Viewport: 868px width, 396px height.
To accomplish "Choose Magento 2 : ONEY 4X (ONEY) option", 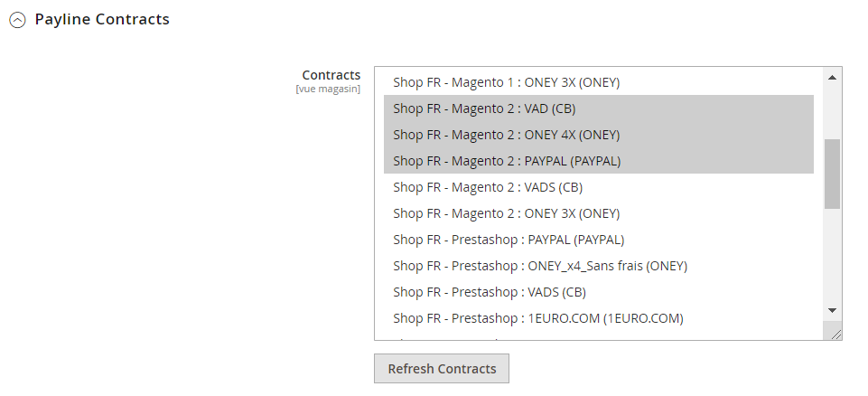I will [x=506, y=135].
